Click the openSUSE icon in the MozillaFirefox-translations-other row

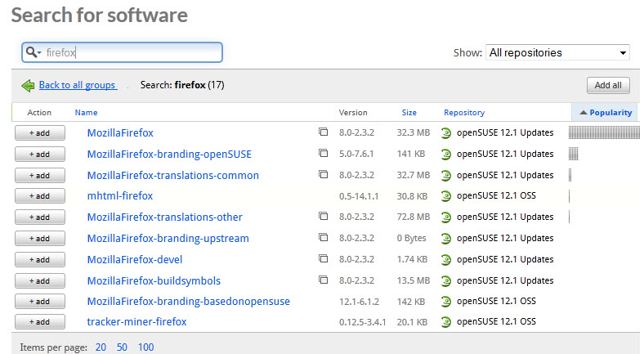pyautogui.click(x=446, y=217)
